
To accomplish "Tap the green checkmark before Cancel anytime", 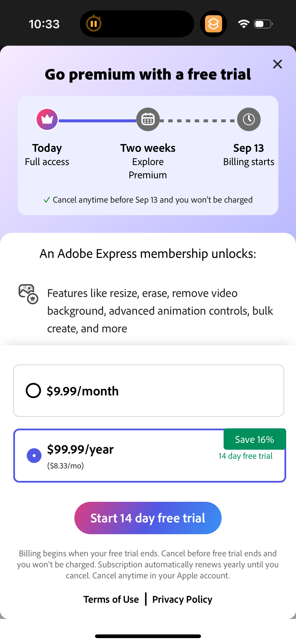I will [x=46, y=200].
